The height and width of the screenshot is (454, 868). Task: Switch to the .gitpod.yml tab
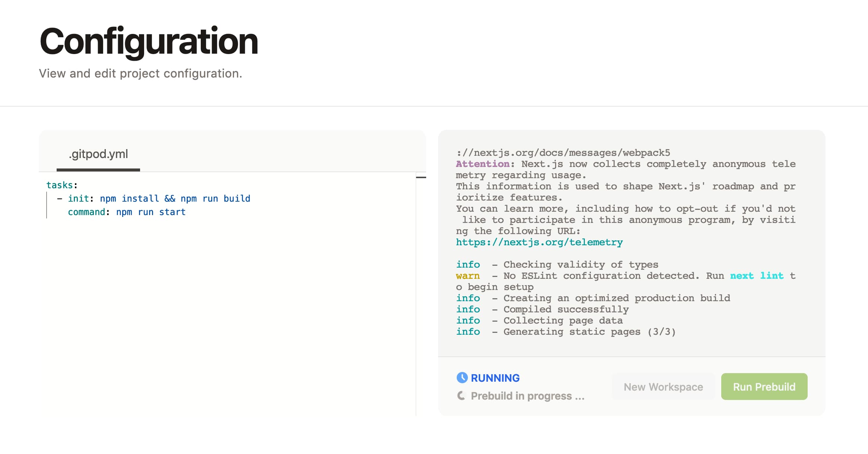98,154
